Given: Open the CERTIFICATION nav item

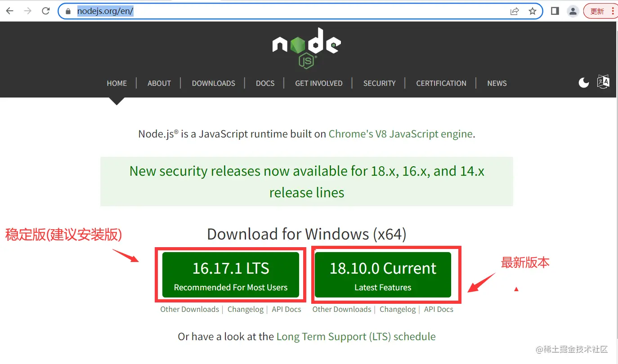Looking at the screenshot, I should (441, 83).
